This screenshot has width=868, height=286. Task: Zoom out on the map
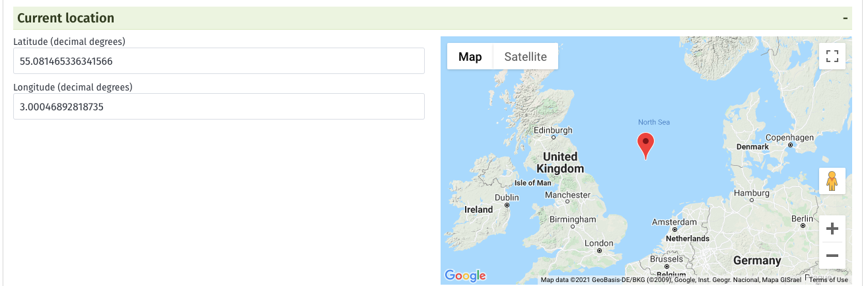pos(832,256)
